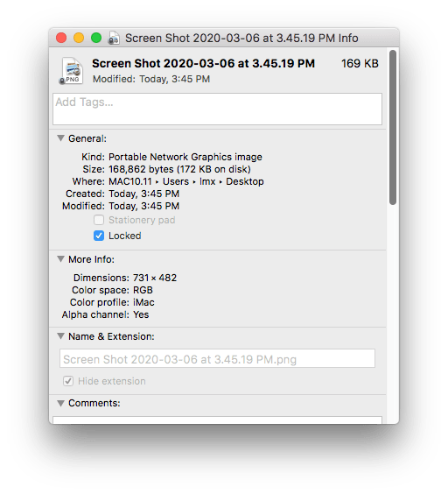Collapse the General section triangle
Screen dimensions: 448x494
60,138
